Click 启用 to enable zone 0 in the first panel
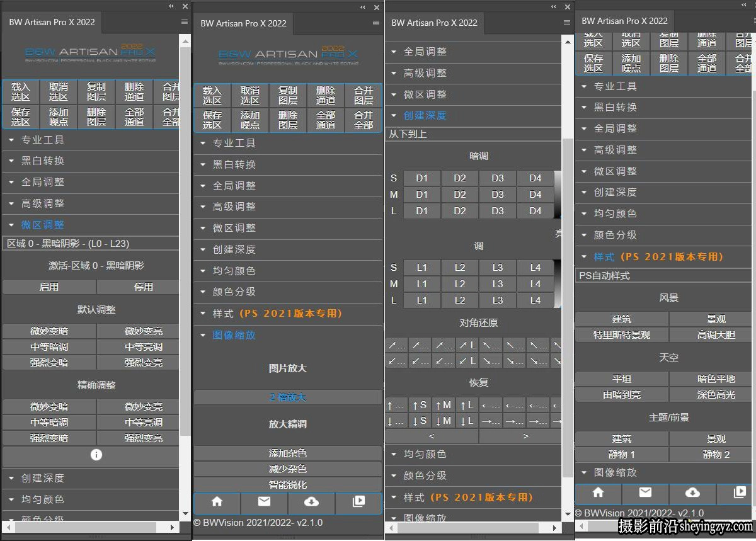The image size is (756, 541). 49,287
